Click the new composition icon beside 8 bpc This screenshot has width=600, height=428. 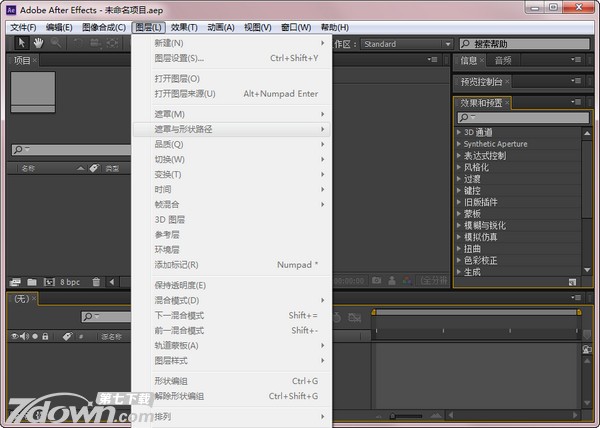(x=48, y=282)
